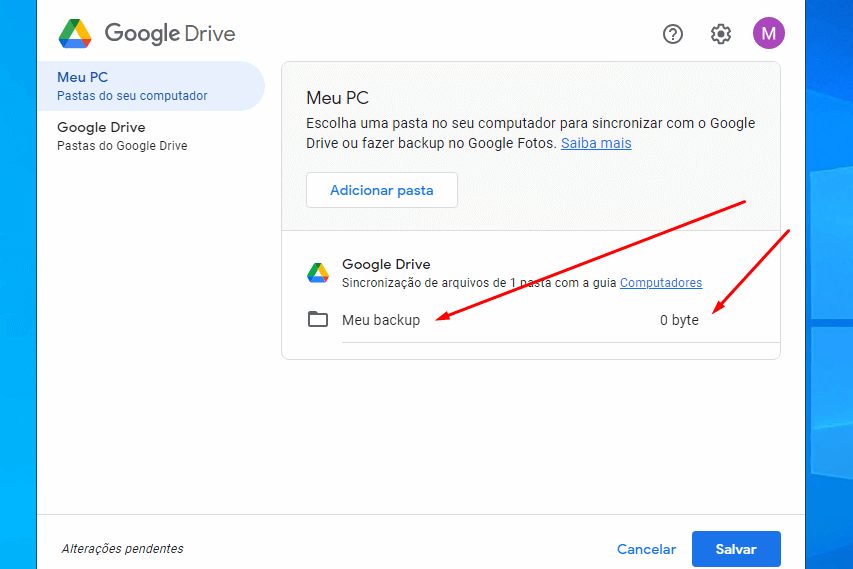Select the Meu backup folder row
This screenshot has width=853, height=569.
coord(530,320)
